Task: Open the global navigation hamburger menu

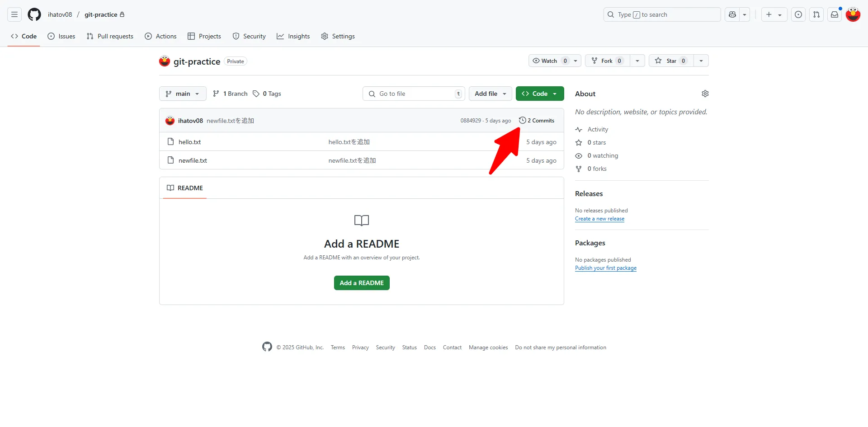Action: (x=14, y=14)
